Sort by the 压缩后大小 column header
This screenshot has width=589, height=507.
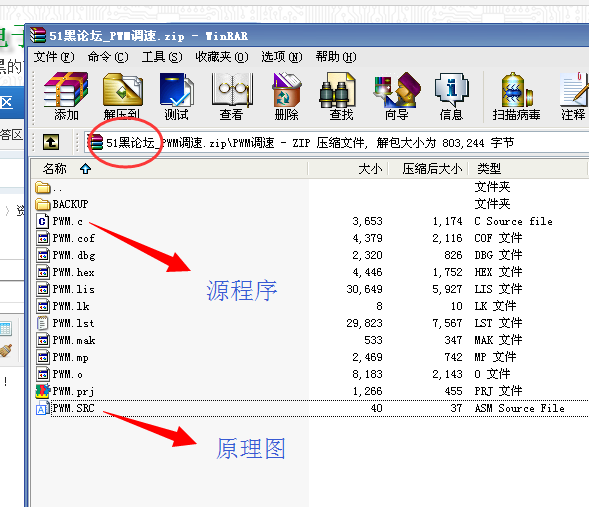click(428, 169)
